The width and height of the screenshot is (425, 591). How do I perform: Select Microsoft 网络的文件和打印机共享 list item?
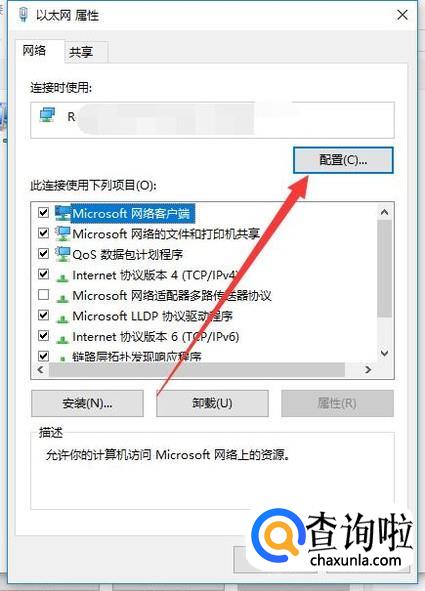166,234
